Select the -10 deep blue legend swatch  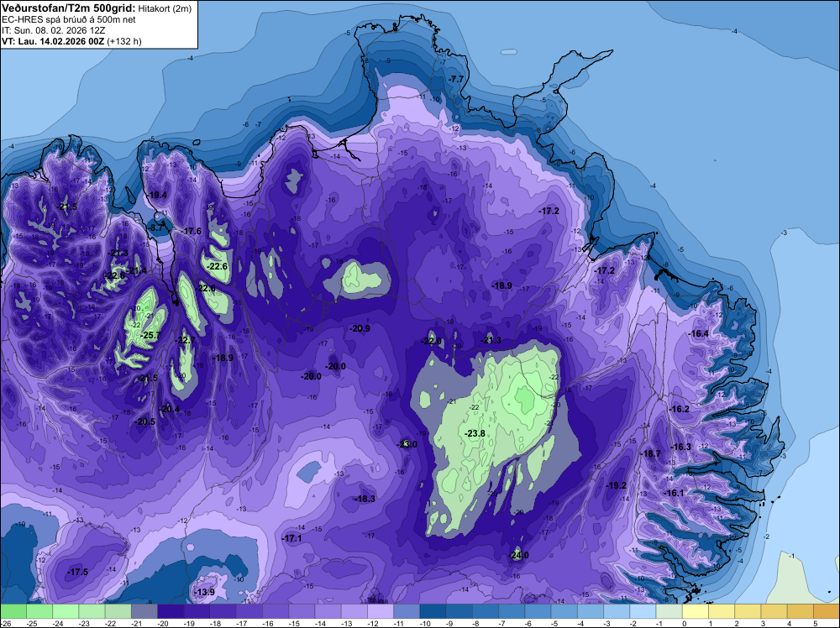433,611
